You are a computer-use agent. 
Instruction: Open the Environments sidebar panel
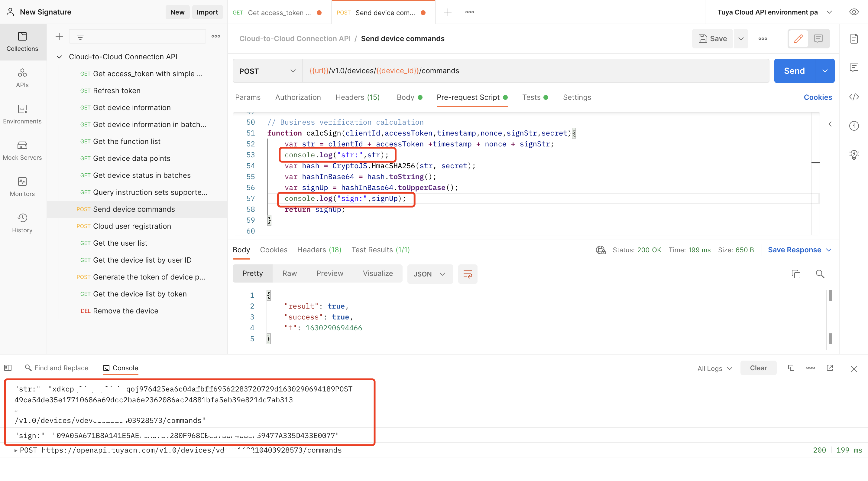[x=22, y=114]
